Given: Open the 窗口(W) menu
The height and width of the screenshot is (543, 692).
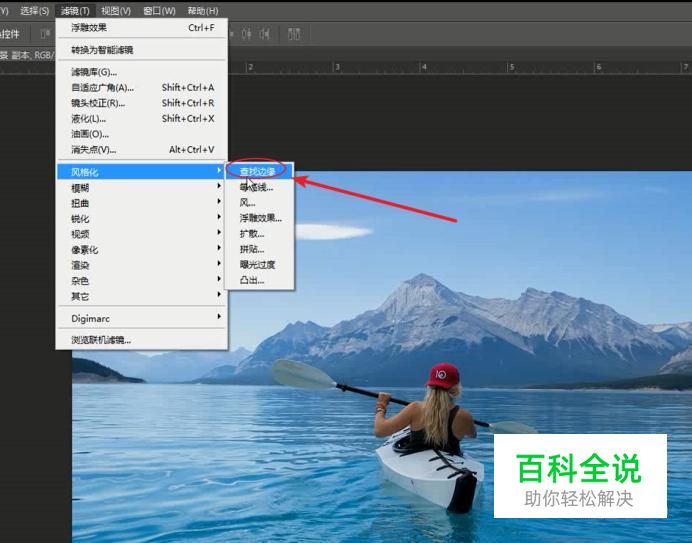Looking at the screenshot, I should click(x=159, y=11).
